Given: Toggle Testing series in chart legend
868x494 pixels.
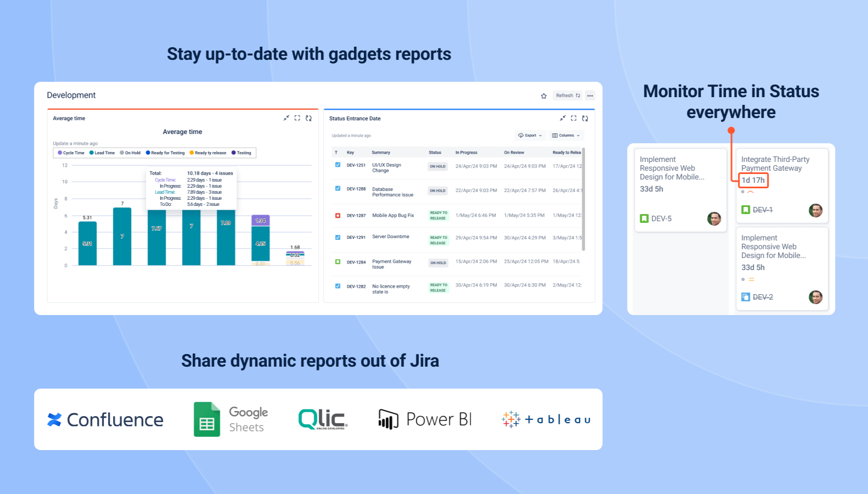Looking at the screenshot, I should 241,153.
